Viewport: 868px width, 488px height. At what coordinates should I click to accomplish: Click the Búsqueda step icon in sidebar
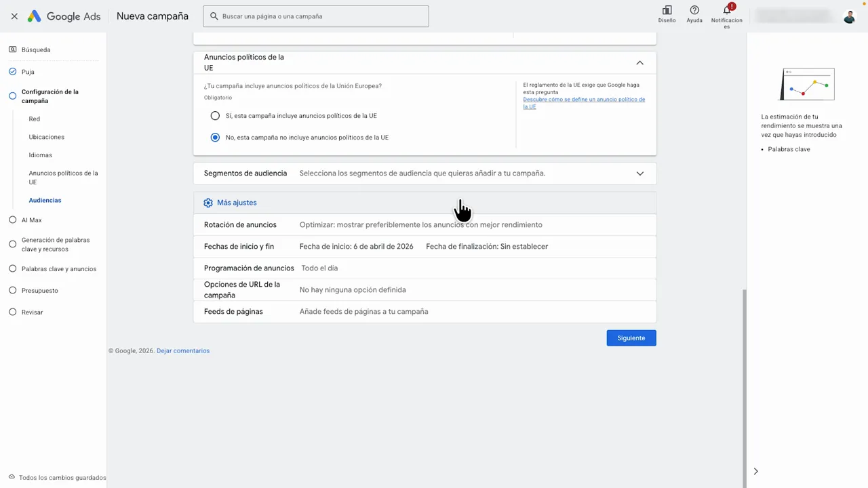12,49
